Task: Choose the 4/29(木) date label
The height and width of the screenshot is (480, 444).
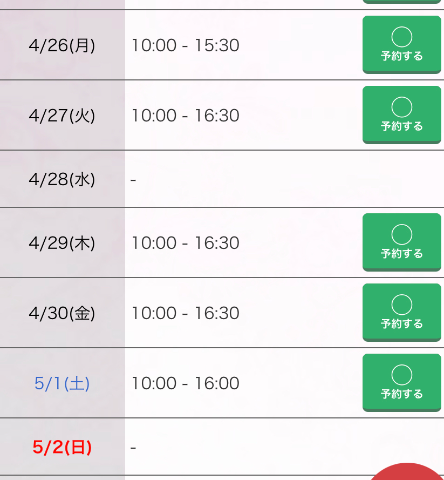Action: click(62, 243)
